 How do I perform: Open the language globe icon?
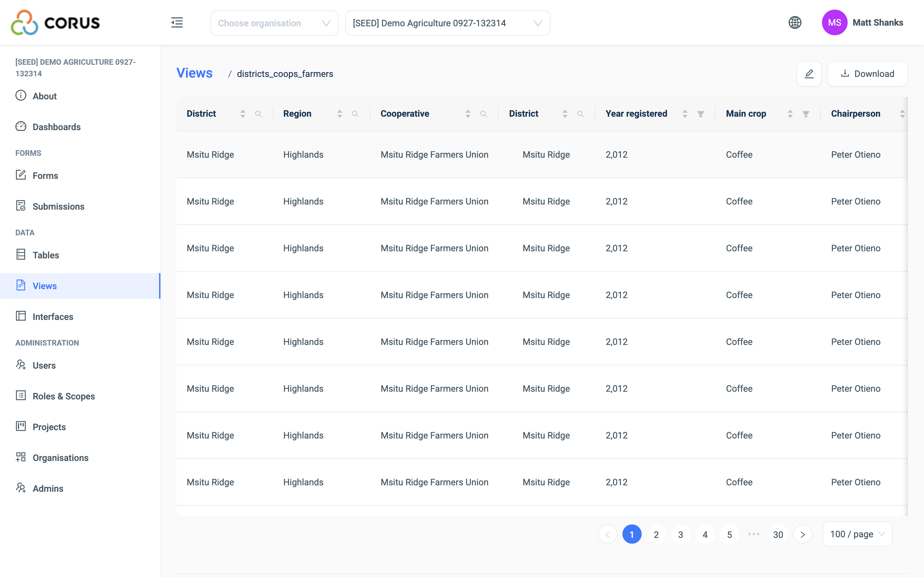coord(795,22)
